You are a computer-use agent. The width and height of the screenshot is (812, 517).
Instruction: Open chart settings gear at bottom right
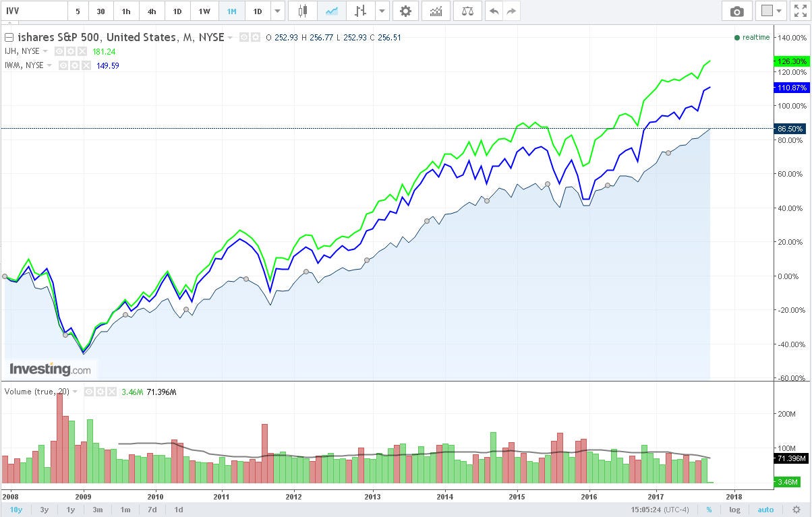coord(796,510)
